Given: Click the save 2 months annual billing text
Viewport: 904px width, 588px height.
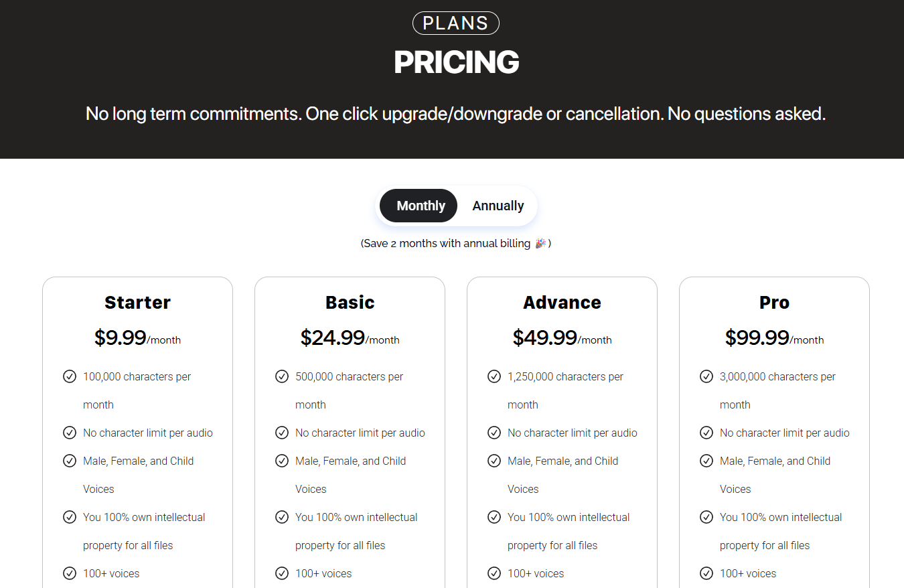Looking at the screenshot, I should (447, 244).
